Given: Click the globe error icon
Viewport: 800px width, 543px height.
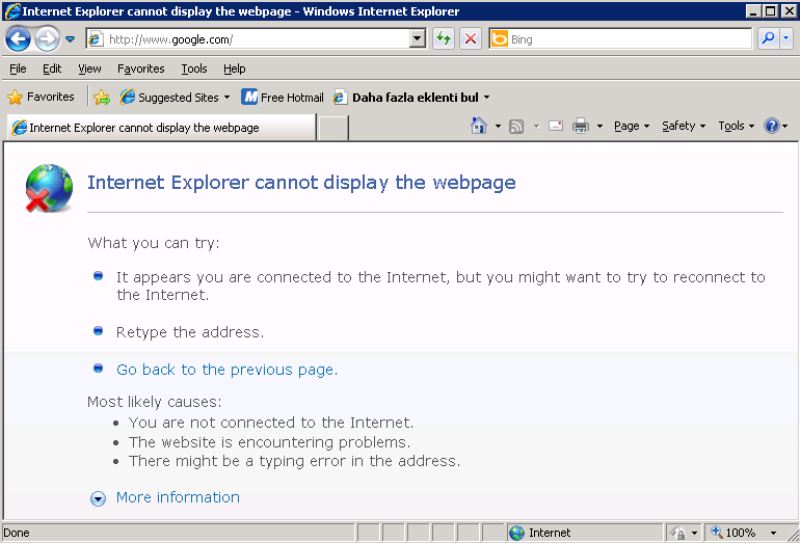Looking at the screenshot, I should [48, 188].
